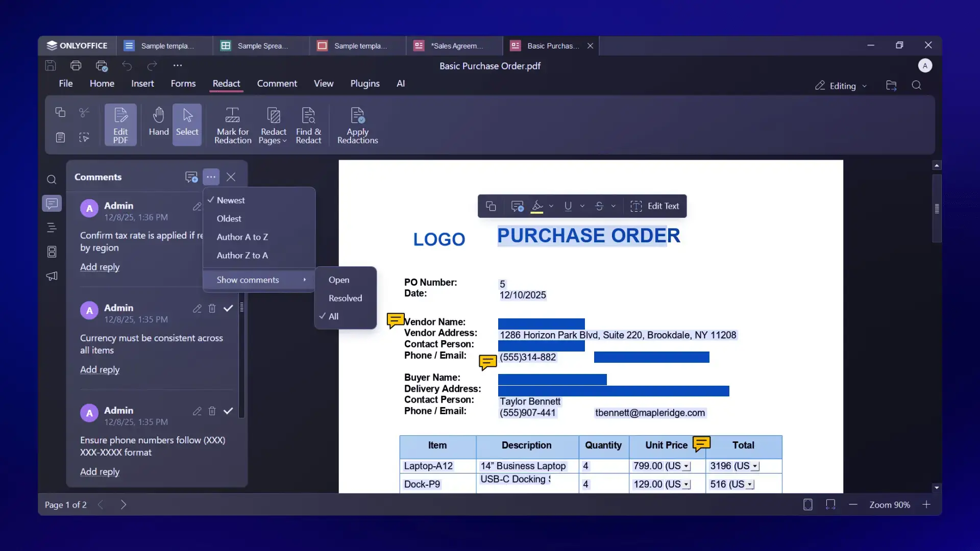Screen dimensions: 980x551
Task: Open the more options ellipsis in title bar
Action: 177,65
